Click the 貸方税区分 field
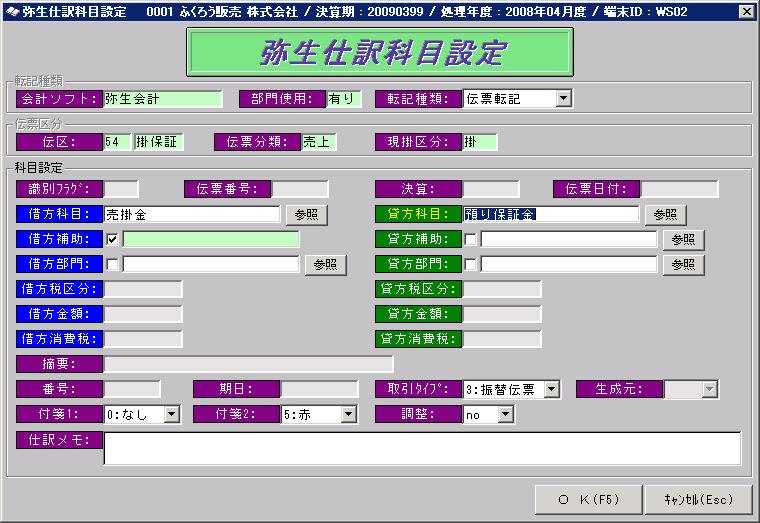The height and width of the screenshot is (523, 760). 502,289
